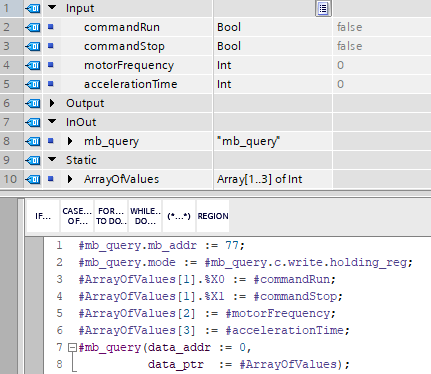Click the blue square marker of motorFrequency
The width and height of the screenshot is (431, 374).
coord(51,65)
